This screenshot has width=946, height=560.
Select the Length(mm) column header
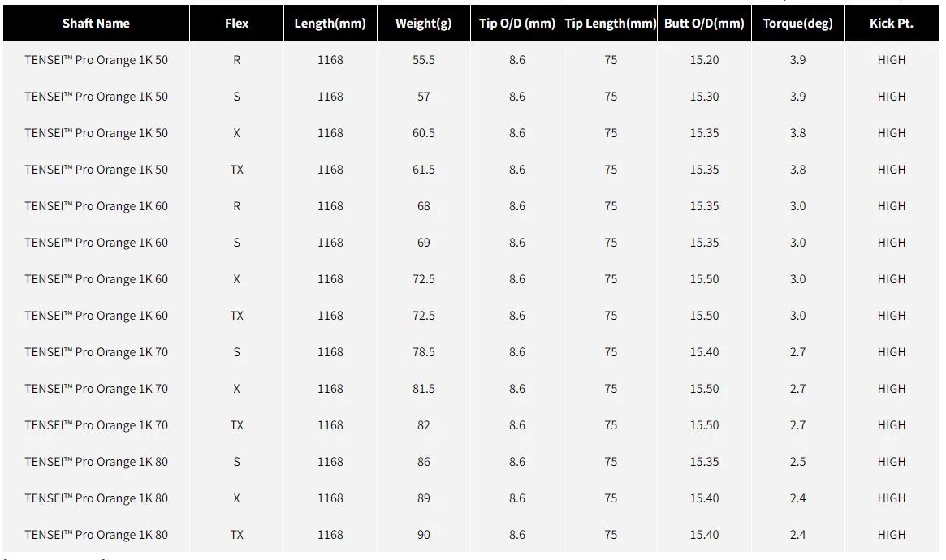330,24
